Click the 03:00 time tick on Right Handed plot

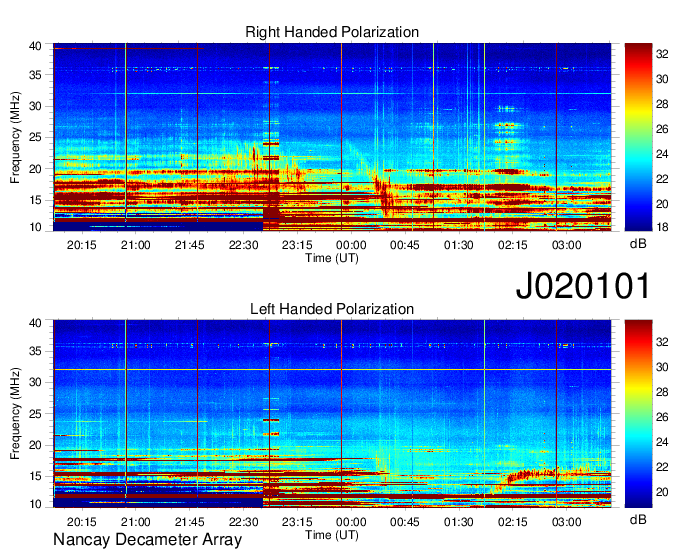tap(566, 245)
